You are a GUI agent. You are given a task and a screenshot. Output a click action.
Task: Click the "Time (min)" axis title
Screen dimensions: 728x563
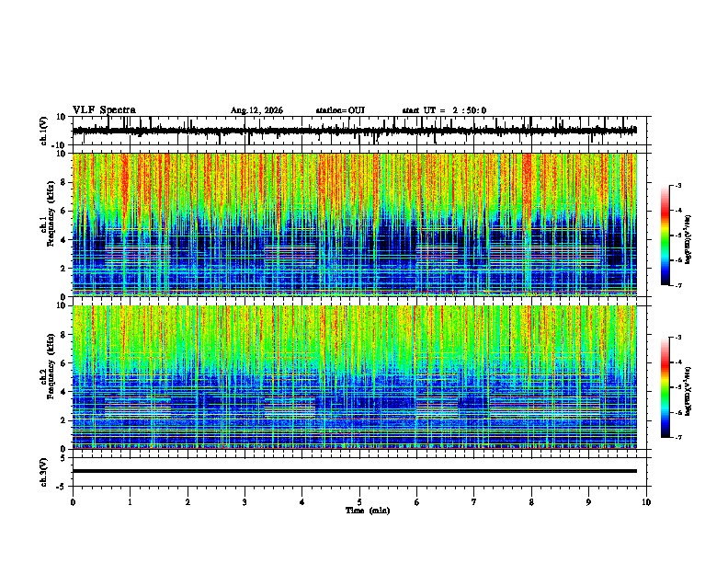click(x=368, y=511)
